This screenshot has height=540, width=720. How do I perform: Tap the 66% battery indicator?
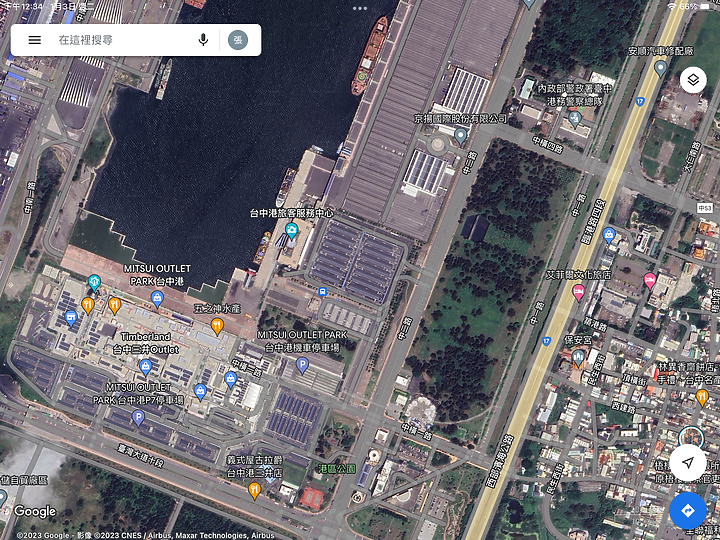pos(695,6)
